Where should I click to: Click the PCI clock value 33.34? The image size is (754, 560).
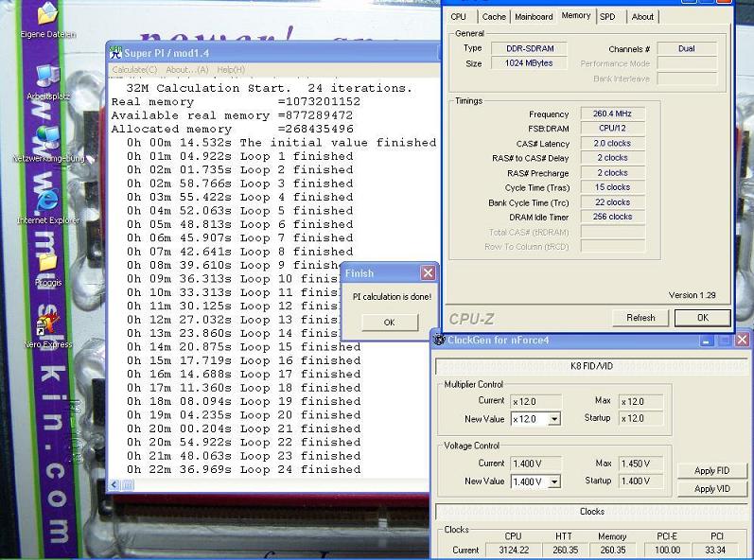(x=715, y=550)
